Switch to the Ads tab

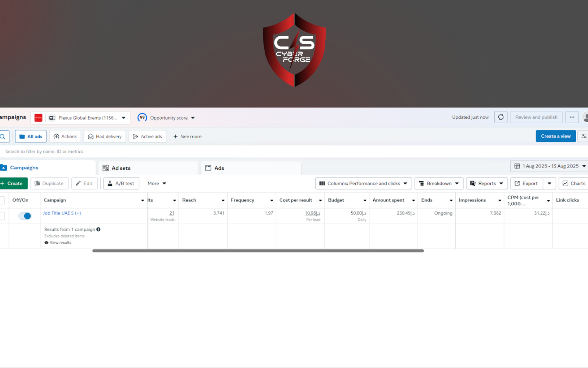251,168
